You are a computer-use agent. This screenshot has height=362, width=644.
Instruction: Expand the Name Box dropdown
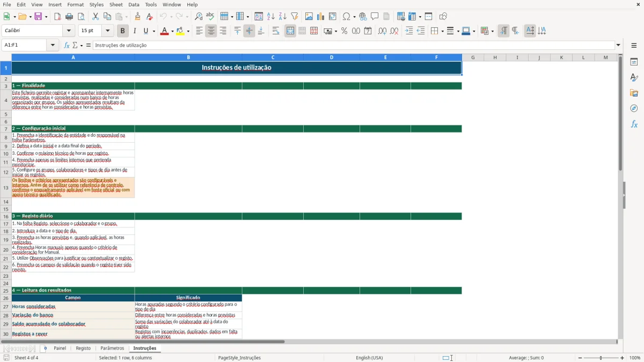(x=53, y=45)
